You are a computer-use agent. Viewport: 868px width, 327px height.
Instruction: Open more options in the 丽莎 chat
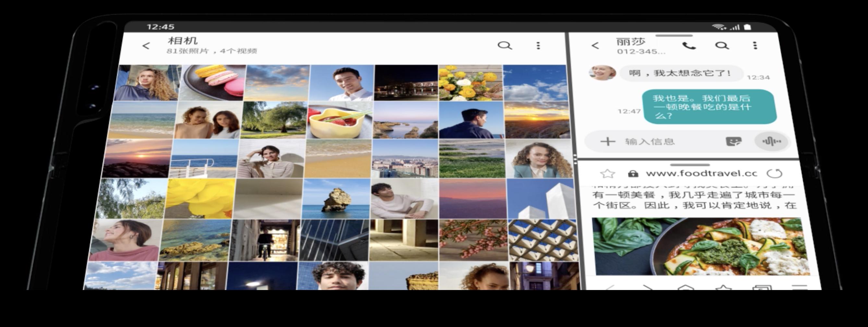pyautogui.click(x=755, y=45)
